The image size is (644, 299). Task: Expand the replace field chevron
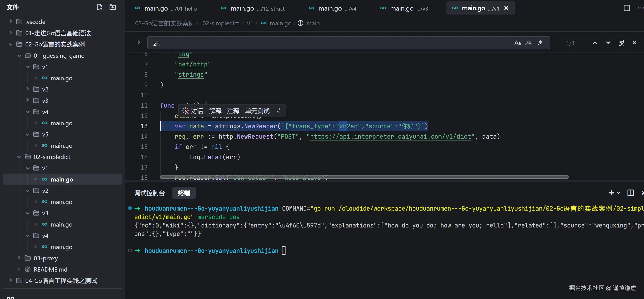(139, 42)
